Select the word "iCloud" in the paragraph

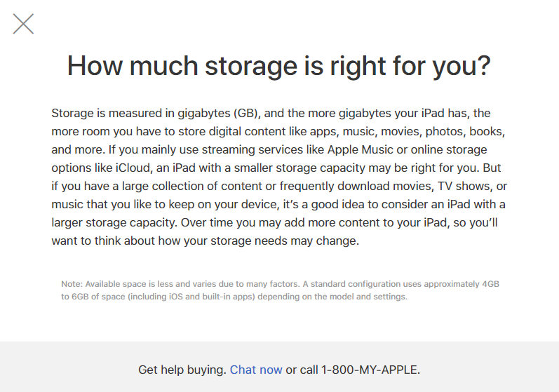click(133, 168)
